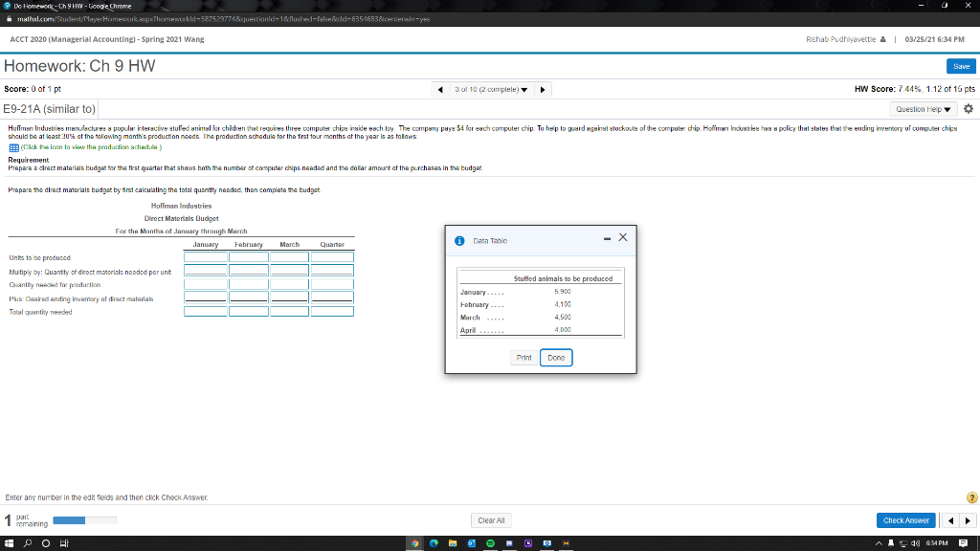This screenshot has height=551, width=980.
Task: Click the blue info icon in Data Table
Action: [459, 240]
